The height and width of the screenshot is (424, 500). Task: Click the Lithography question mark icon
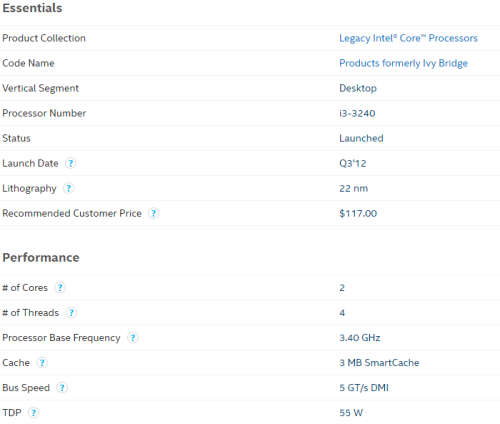[68, 188]
